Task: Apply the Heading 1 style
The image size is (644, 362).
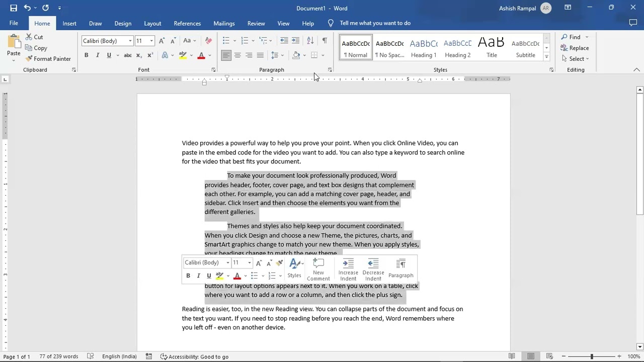Action: [x=424, y=48]
